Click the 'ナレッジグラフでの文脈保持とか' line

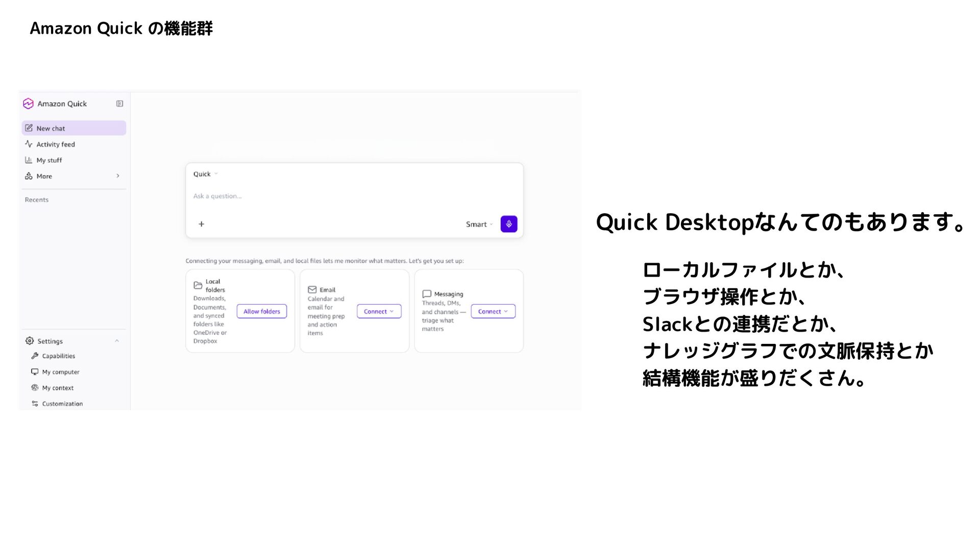[788, 350]
